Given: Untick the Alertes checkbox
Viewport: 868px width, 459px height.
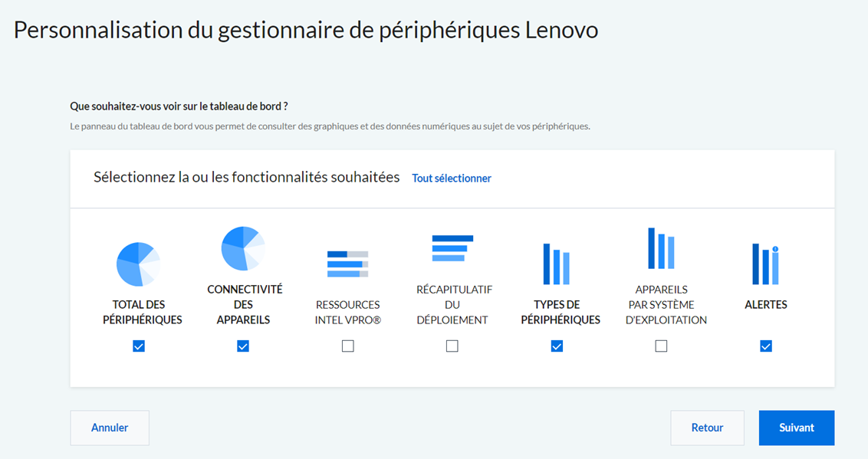Looking at the screenshot, I should pos(766,346).
